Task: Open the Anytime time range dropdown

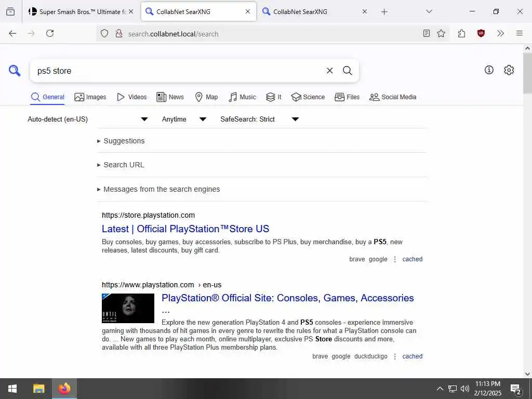Action: (x=184, y=119)
